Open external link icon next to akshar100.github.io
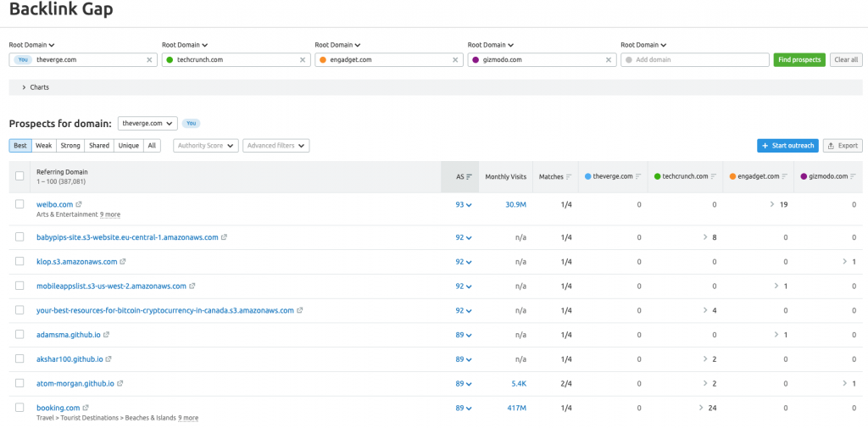Viewport: 868px width, 428px height. coord(108,359)
